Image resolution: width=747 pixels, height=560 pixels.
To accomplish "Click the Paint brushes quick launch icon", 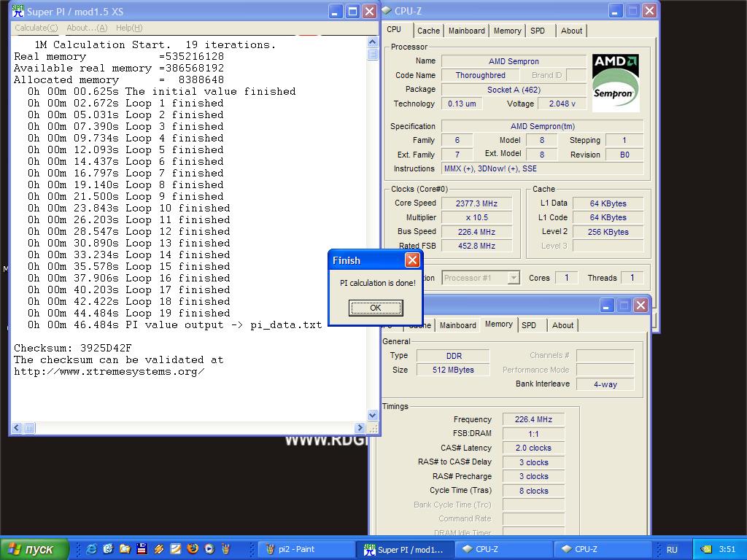I will click(226, 549).
